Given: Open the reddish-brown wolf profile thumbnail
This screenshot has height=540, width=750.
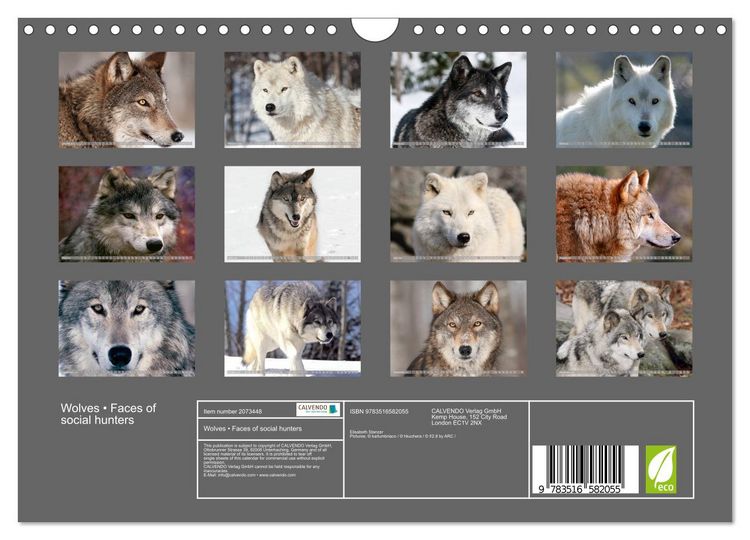Looking at the screenshot, I should point(624,214).
